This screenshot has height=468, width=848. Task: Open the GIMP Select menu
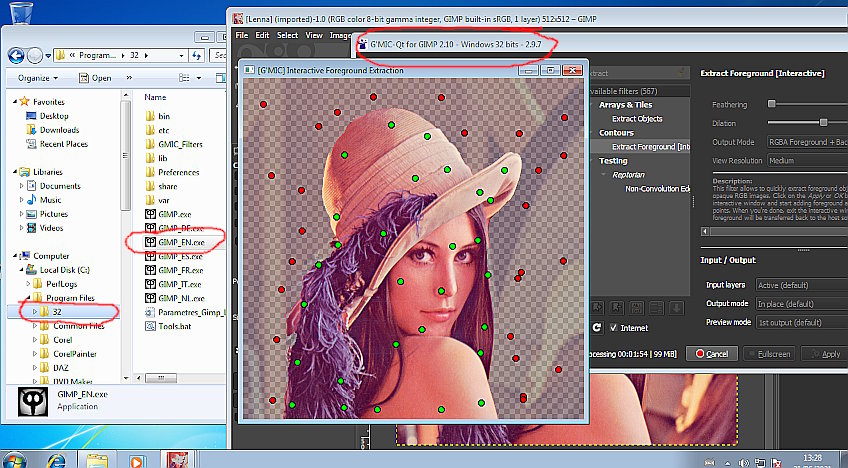point(287,35)
